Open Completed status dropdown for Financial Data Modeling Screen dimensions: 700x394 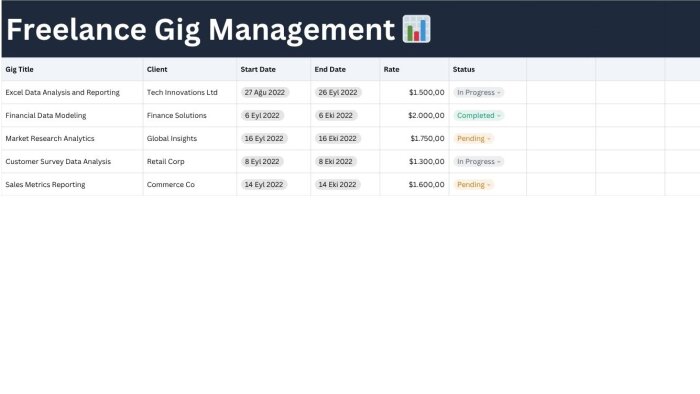coord(479,116)
